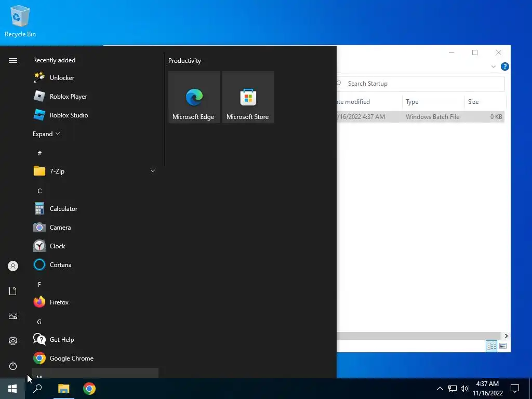Viewport: 532px width, 399px height.
Task: Minimize the Explorer window
Action: pos(451,52)
